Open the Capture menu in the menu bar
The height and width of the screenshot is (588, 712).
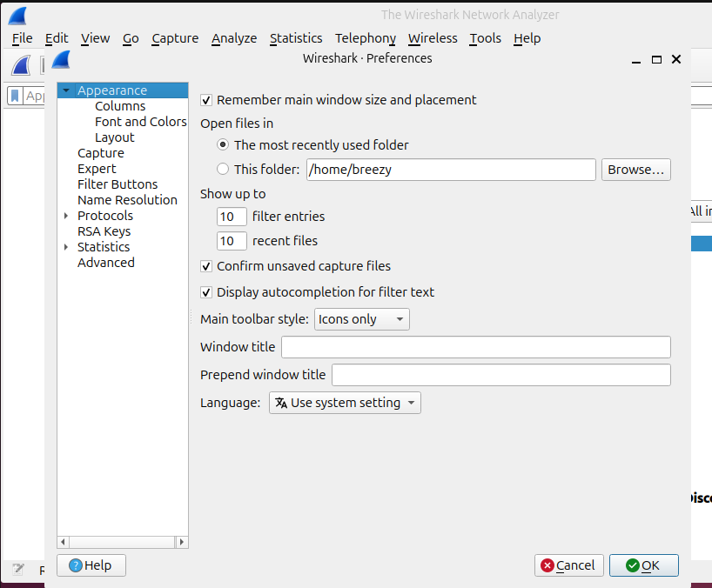click(x=175, y=38)
